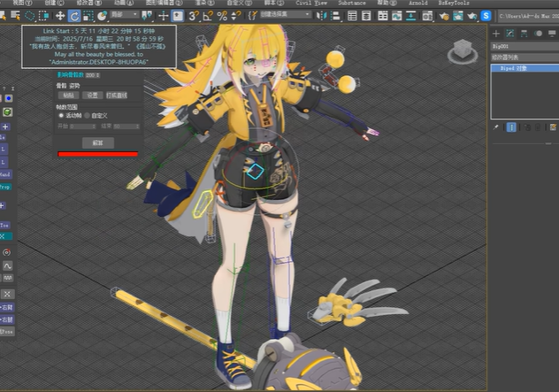The height and width of the screenshot is (392, 559).
Task: Open Select by Name list icon
Action: (15, 16)
